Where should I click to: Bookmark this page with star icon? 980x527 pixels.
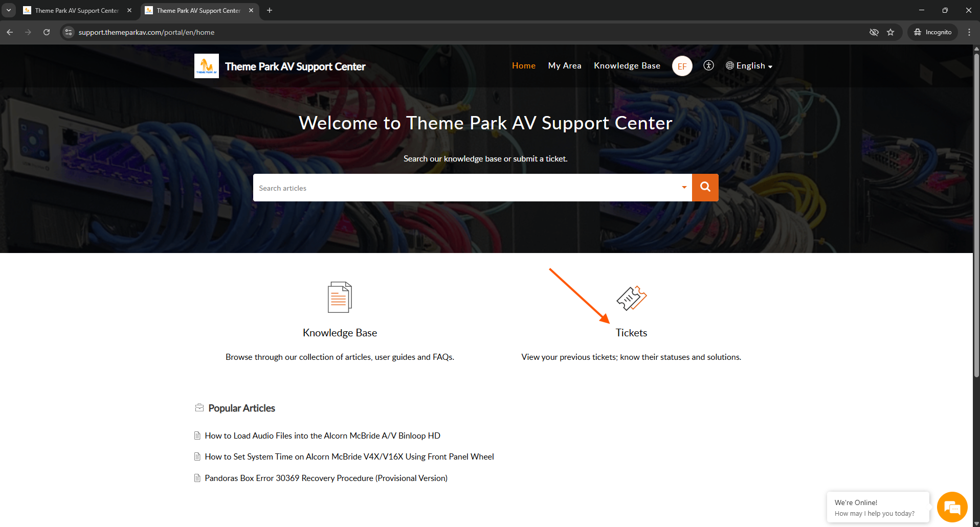click(890, 32)
